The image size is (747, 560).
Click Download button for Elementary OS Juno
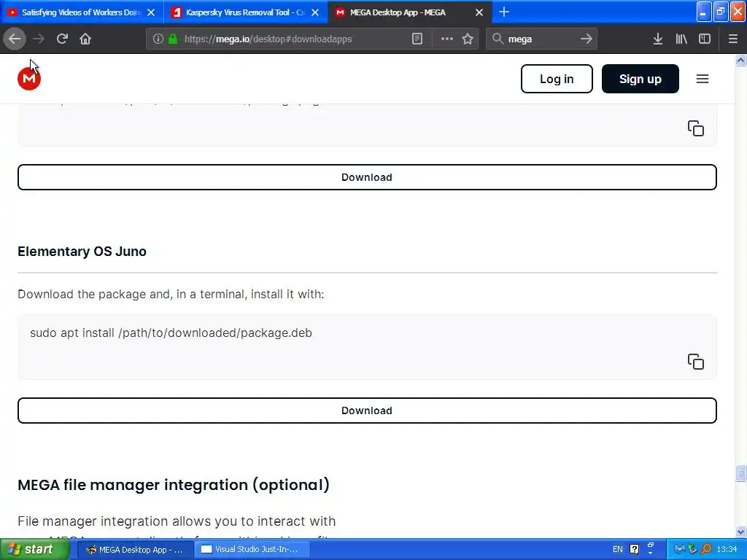367,411
